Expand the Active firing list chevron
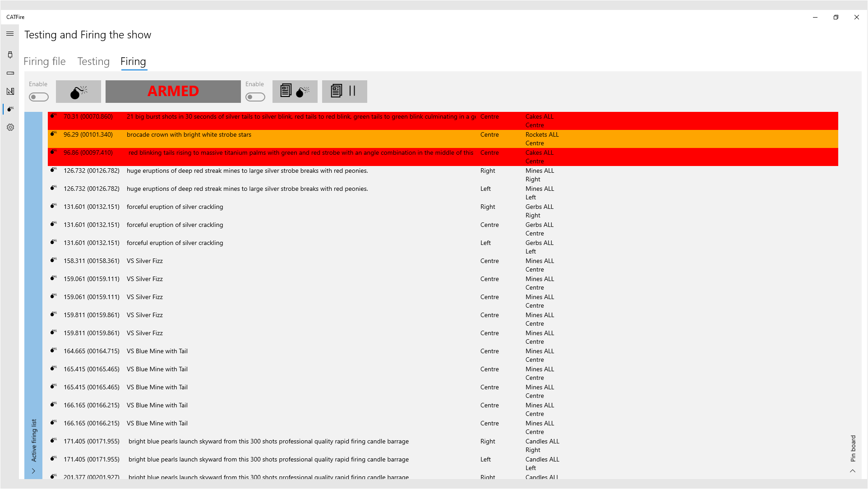Screen dimensions: 868x489 (33, 471)
